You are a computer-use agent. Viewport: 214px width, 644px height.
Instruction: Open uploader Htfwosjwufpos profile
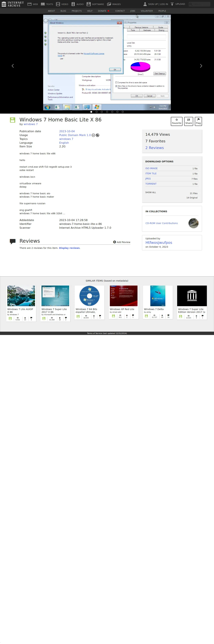[x=159, y=243]
